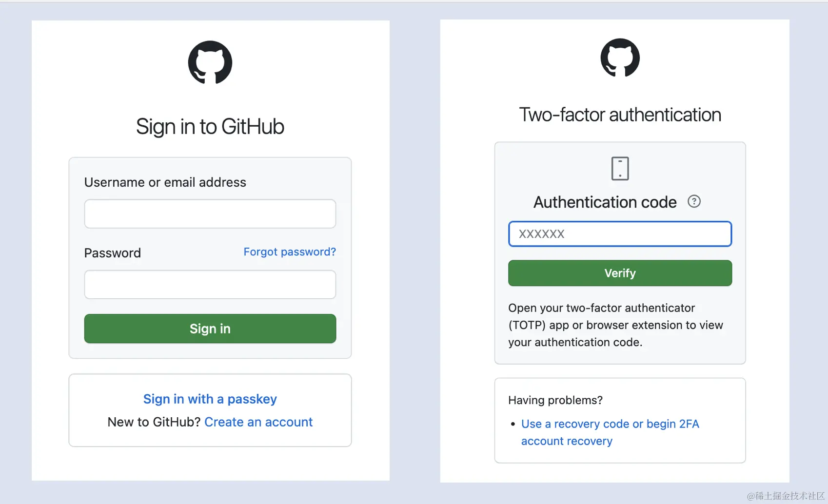Screen dimensions: 828x504
Task: Follow the Create an account link
Action: coord(258,422)
